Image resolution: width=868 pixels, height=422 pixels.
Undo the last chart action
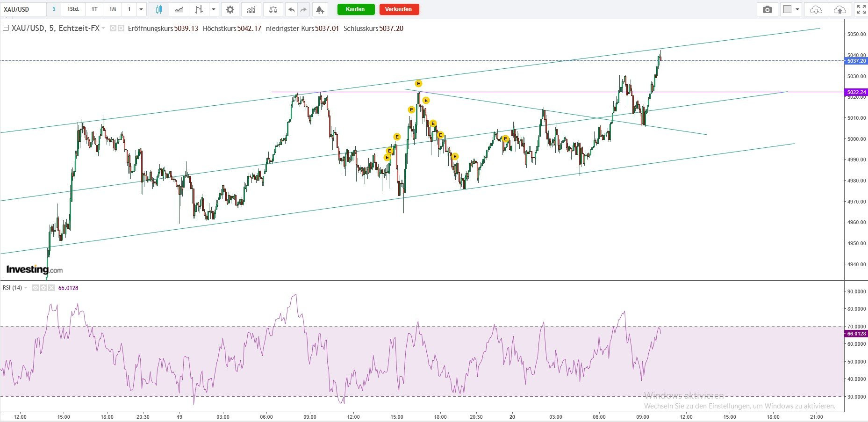291,9
